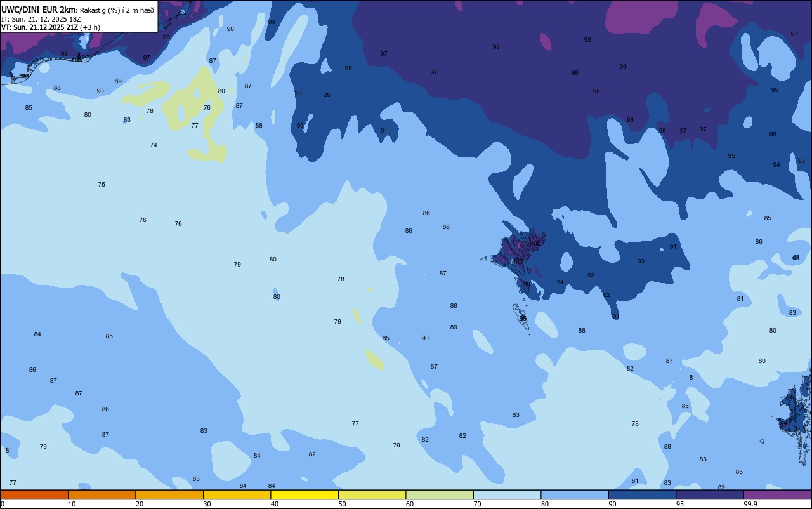Pick the 80–90 light blue legend swatch
Screen dimensions: 812x509
[575, 494]
